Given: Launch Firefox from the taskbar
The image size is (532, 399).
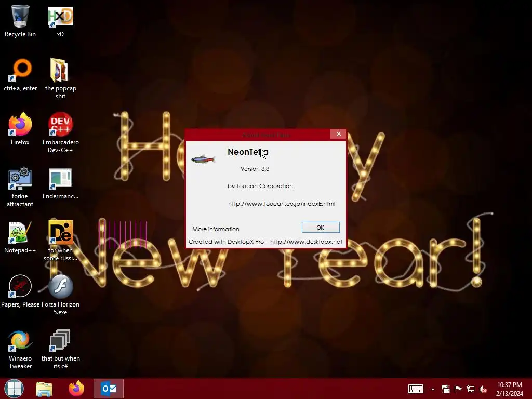Looking at the screenshot, I should click(x=76, y=389).
